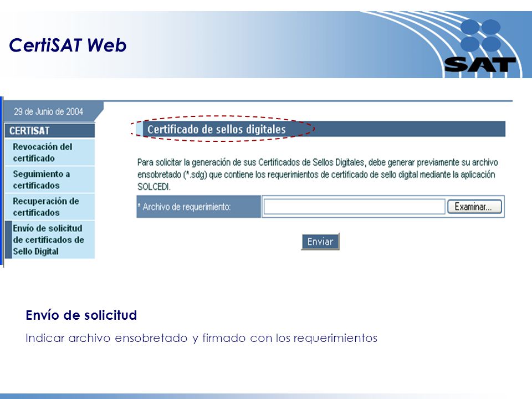Select Seguimiento a certificados in sidebar
The height and width of the screenshot is (399, 532).
click(50, 180)
